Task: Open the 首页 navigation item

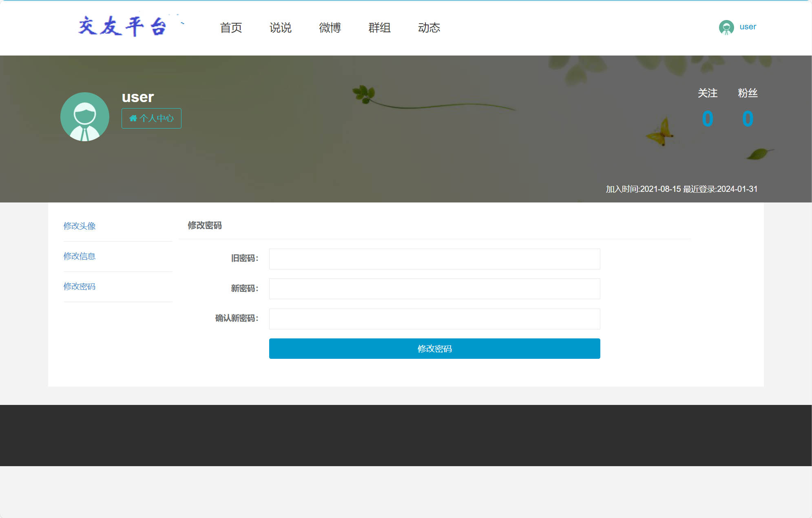Action: coord(231,28)
